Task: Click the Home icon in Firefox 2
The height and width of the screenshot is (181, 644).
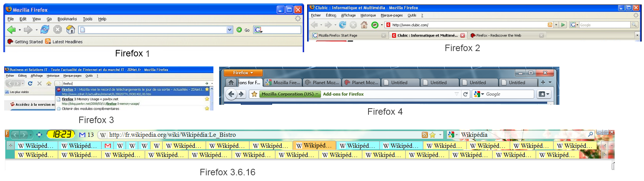Action: 364,25
